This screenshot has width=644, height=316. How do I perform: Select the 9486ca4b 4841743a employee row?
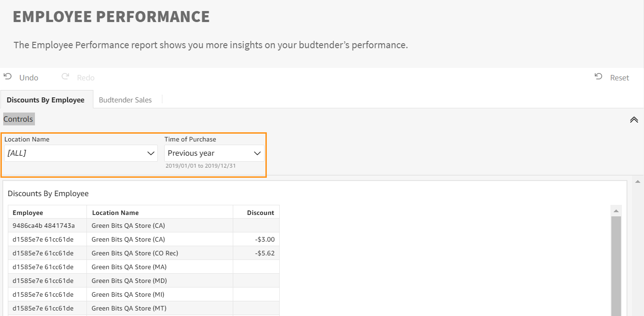[x=144, y=226]
